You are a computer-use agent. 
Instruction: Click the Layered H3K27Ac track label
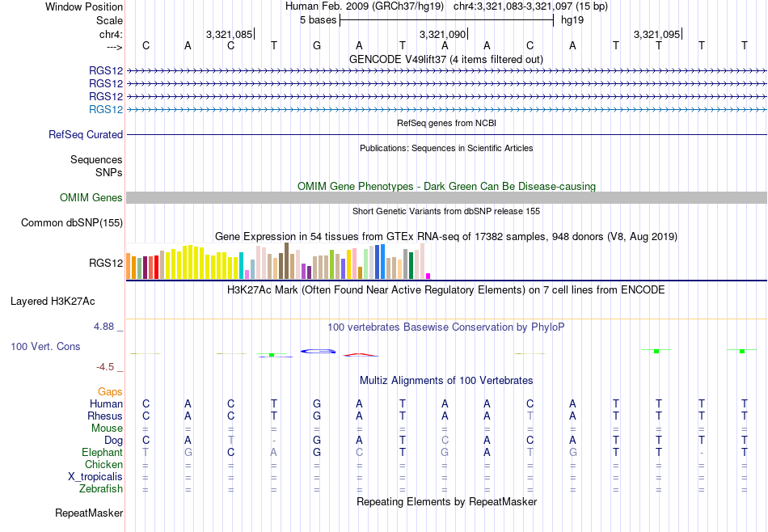click(53, 302)
